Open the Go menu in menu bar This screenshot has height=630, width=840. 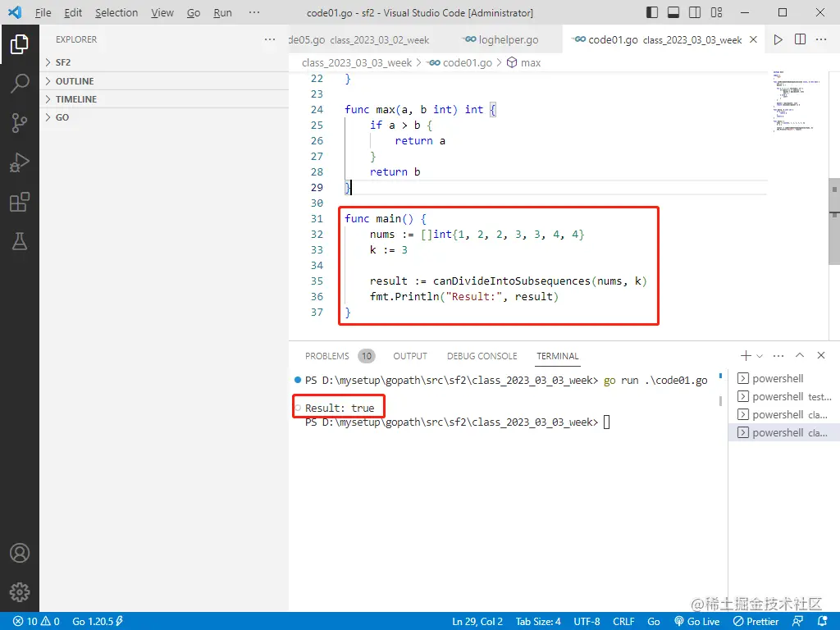pyautogui.click(x=194, y=12)
